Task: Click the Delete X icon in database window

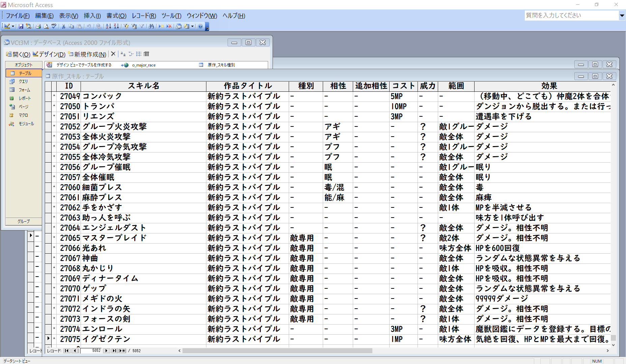Action: pos(113,54)
